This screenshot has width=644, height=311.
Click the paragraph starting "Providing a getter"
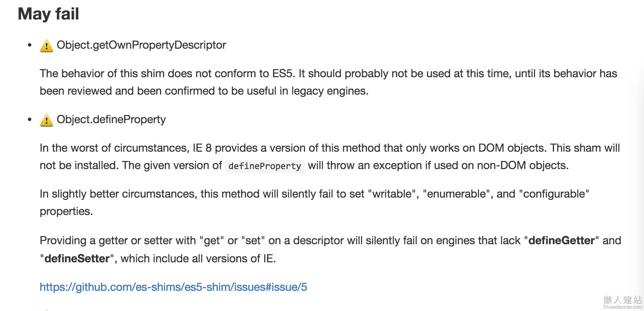tap(330, 249)
